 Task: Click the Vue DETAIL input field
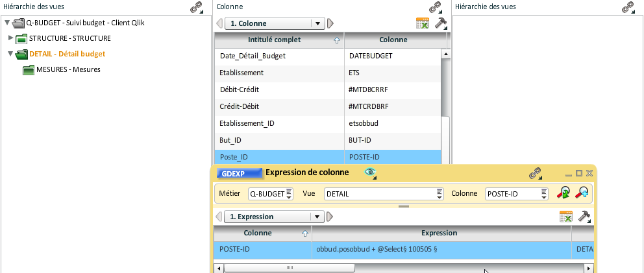point(384,194)
